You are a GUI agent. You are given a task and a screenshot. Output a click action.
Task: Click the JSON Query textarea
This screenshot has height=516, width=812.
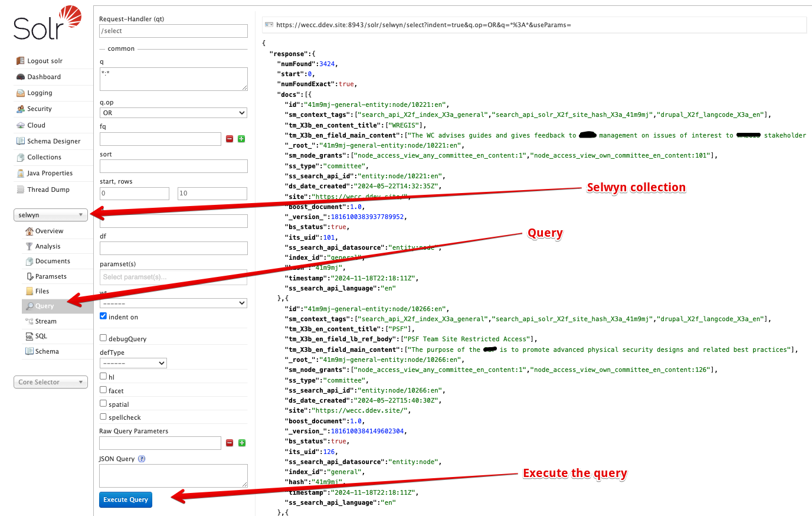pos(173,476)
